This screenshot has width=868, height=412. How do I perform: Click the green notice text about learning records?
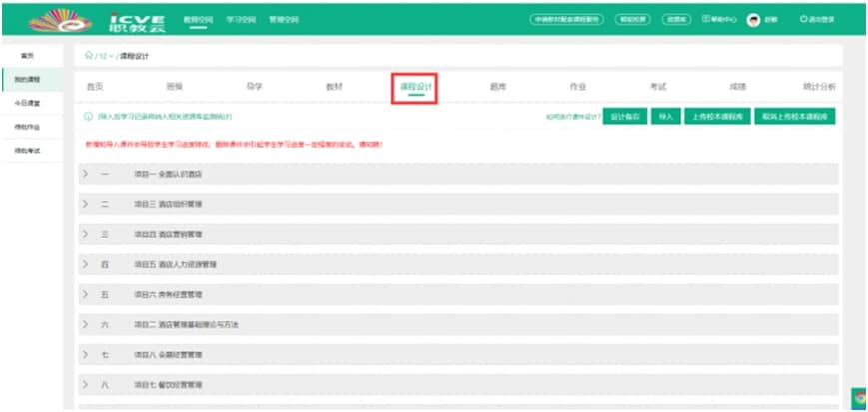click(165, 117)
